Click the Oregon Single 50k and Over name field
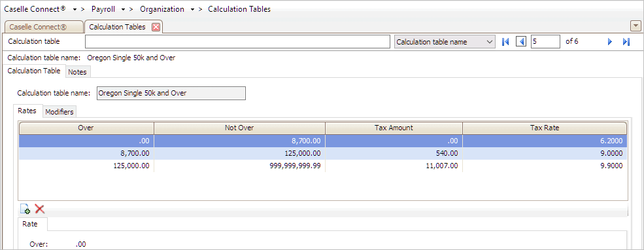This screenshot has width=644, height=250. [171, 94]
